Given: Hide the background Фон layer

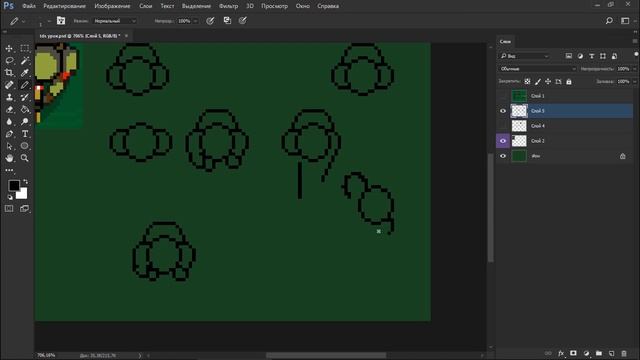Looking at the screenshot, I should point(503,156).
